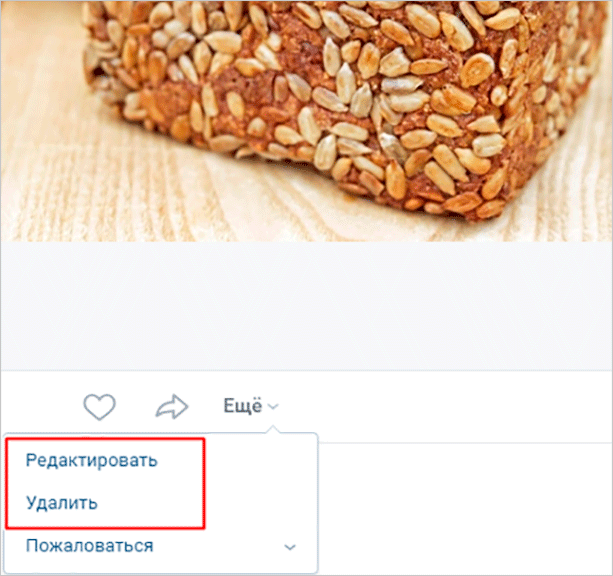This screenshot has width=613, height=576.
Task: Expand the chevron next to Пожаловаться
Action: point(290,547)
